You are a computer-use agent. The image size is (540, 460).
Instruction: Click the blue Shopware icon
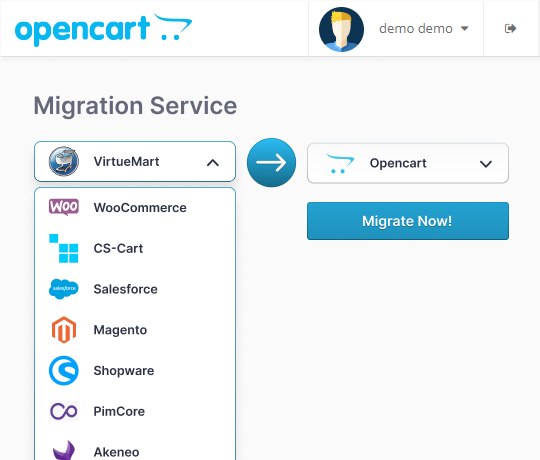[64, 370]
